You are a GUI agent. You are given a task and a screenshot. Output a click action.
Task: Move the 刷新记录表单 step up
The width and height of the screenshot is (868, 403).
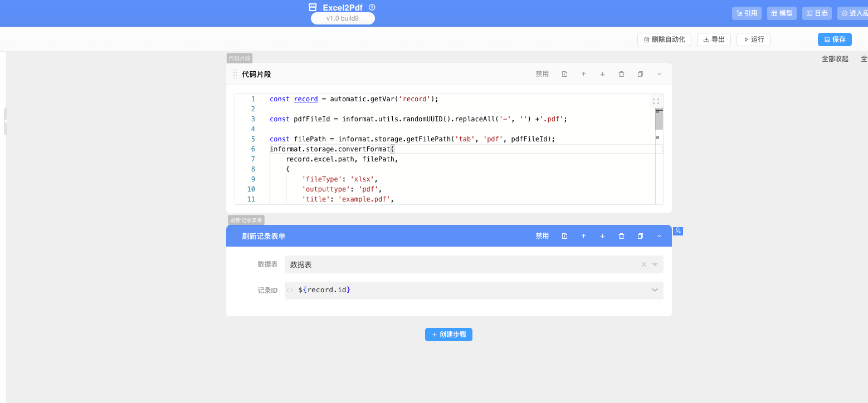click(x=583, y=236)
